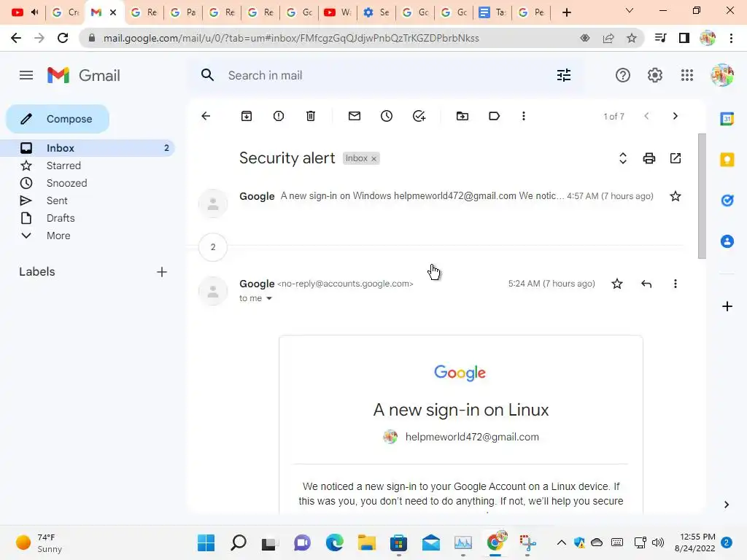Star the 5:24 AM Google message
747x560 pixels.
617,284
